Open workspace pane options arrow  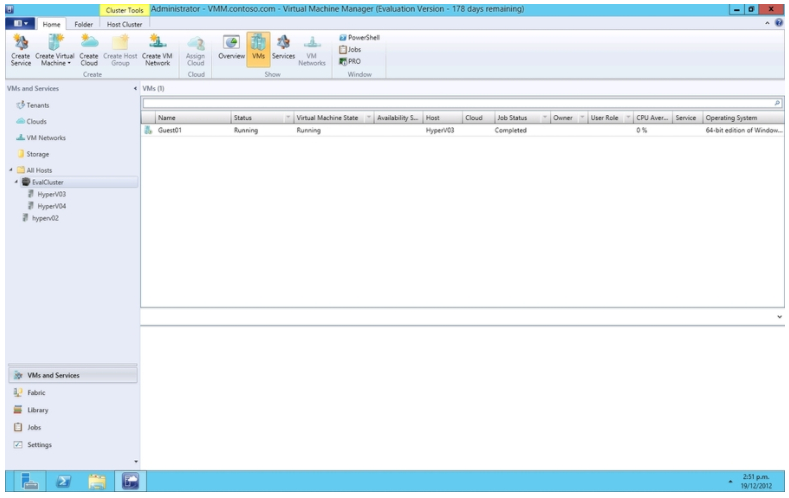(135, 462)
